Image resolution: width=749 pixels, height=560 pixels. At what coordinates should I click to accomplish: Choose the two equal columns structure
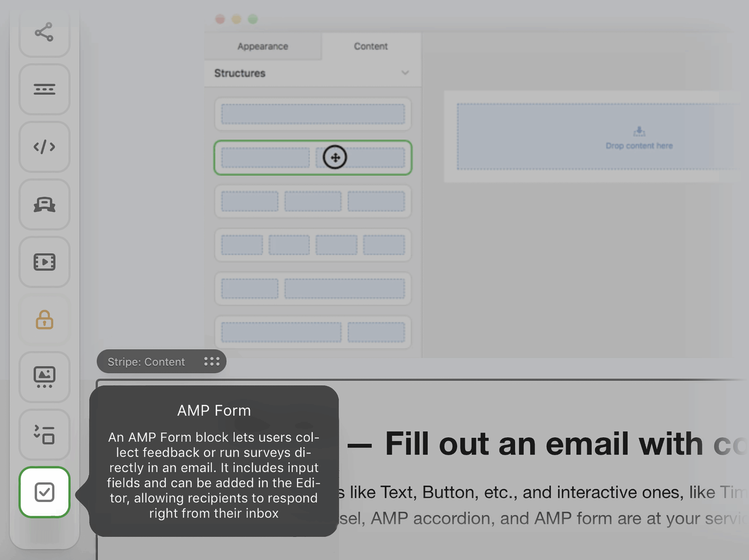(x=313, y=158)
